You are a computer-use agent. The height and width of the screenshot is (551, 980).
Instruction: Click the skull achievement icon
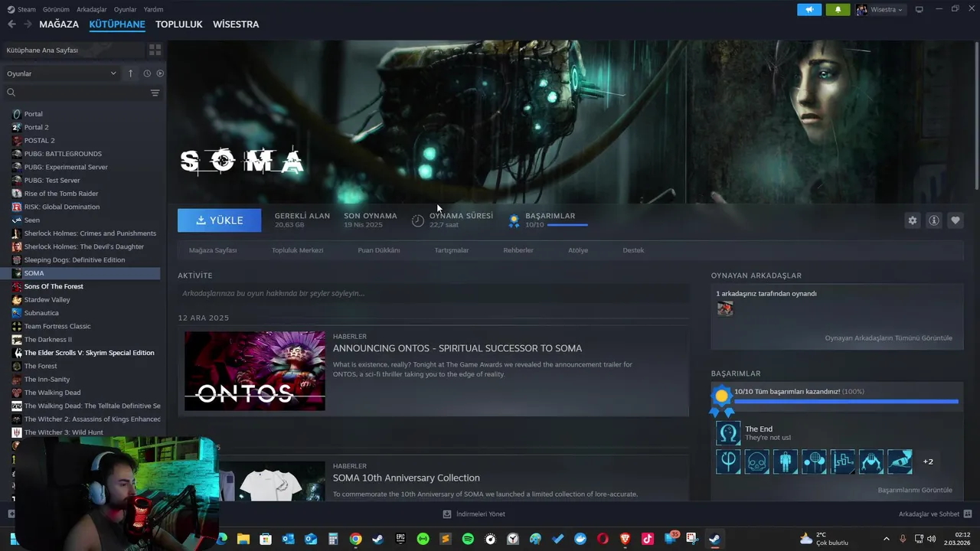(756, 461)
